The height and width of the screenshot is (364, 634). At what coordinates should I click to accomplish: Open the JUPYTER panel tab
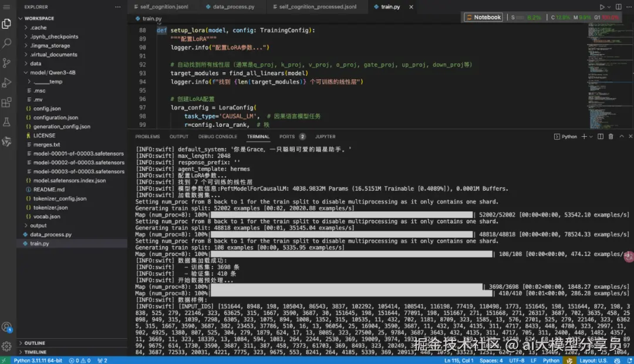point(325,137)
